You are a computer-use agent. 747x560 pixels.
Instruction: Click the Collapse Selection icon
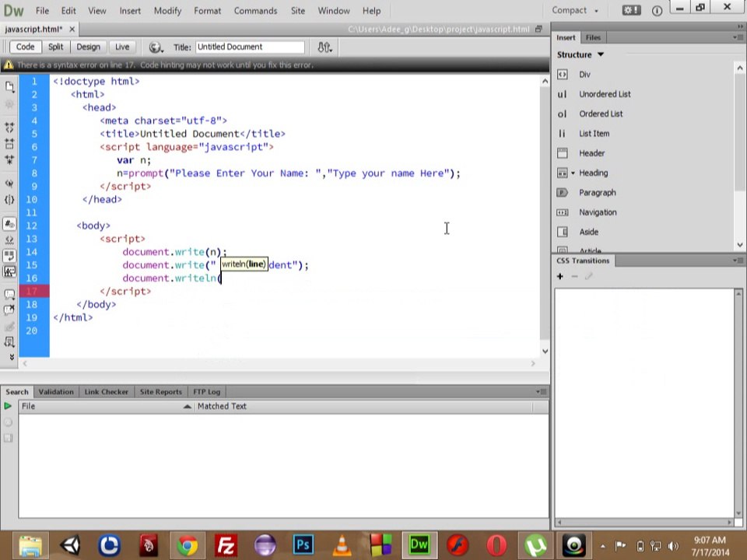coord(9,143)
